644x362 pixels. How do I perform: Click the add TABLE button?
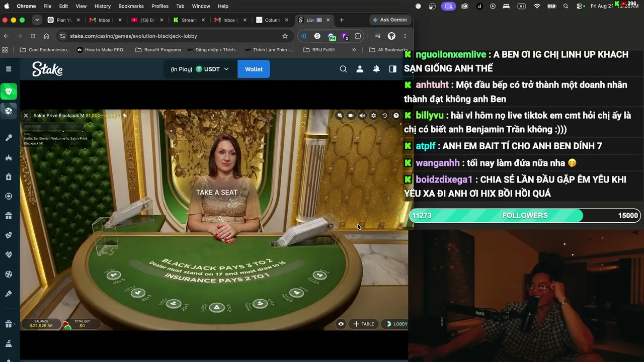click(x=364, y=324)
